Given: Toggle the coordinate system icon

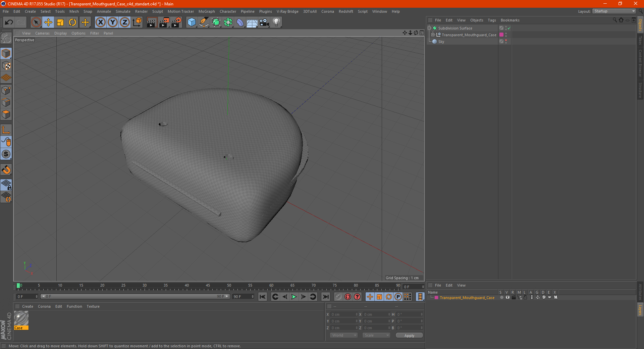Looking at the screenshot, I should click(x=137, y=22).
